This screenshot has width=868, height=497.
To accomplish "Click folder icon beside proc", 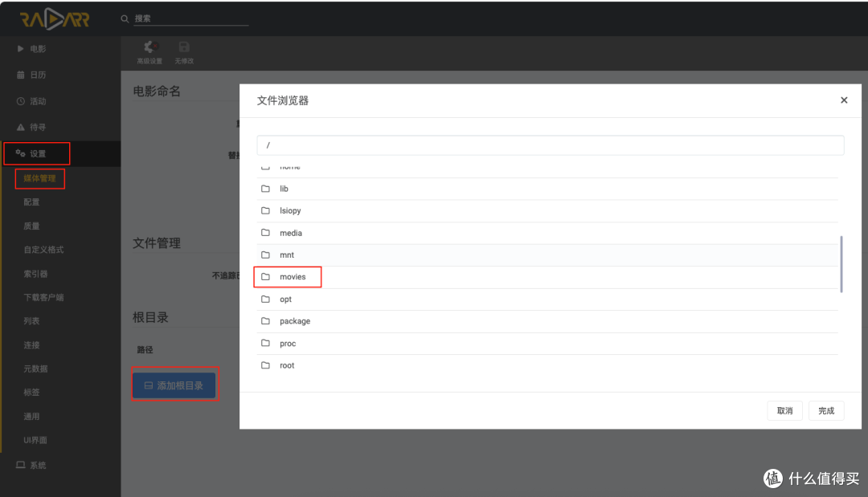I will pos(266,344).
